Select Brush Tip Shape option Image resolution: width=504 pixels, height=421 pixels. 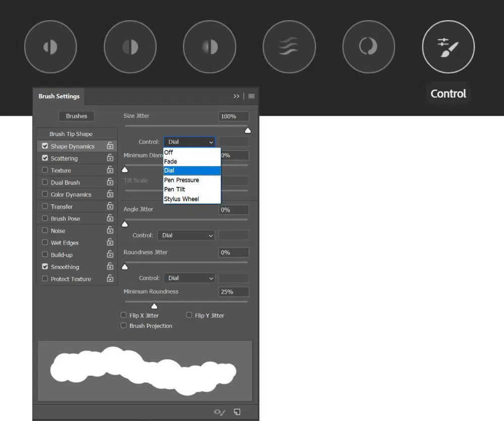pos(71,134)
